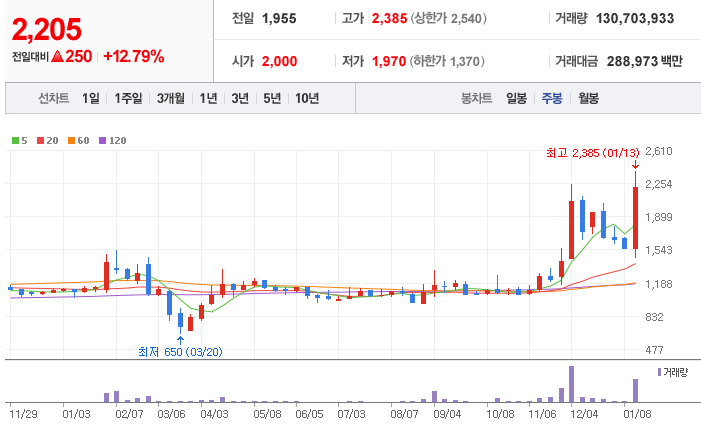Click the 거래대금 value 288,973 백만
The width and height of the screenshot is (701, 431).
(645, 61)
